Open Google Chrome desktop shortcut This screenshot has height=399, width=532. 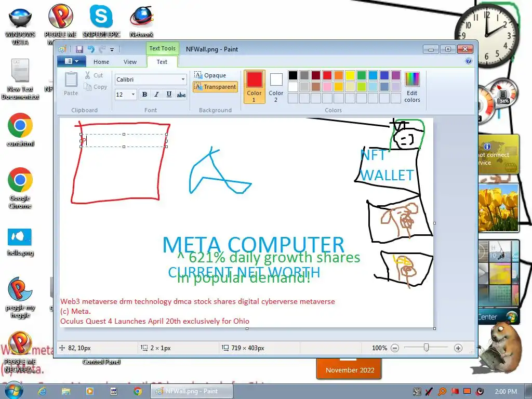(20, 188)
